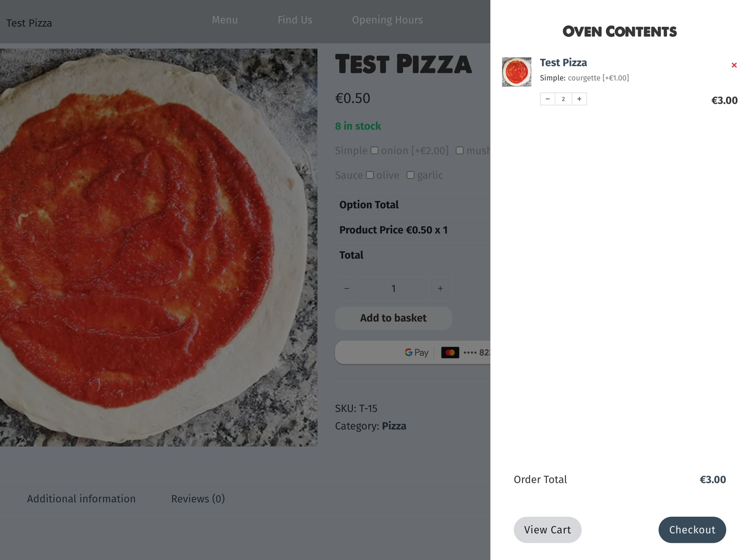Click the Mastercard icon in the payment button
The width and height of the screenshot is (742, 560).
pyautogui.click(x=450, y=352)
